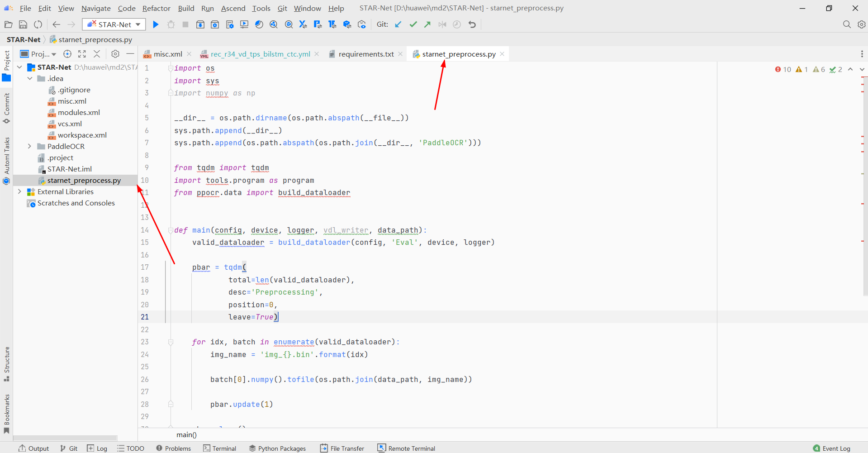
Task: Toggle the Terminal tool window
Action: coord(220,448)
